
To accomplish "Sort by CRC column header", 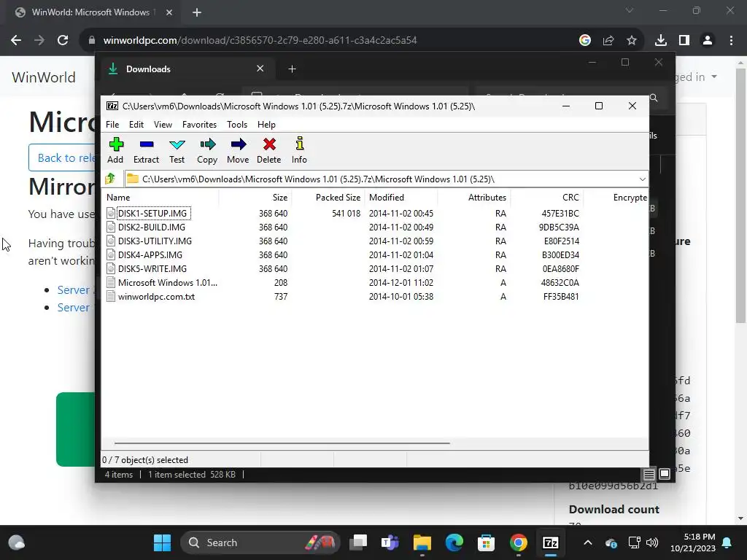I will point(547,197).
